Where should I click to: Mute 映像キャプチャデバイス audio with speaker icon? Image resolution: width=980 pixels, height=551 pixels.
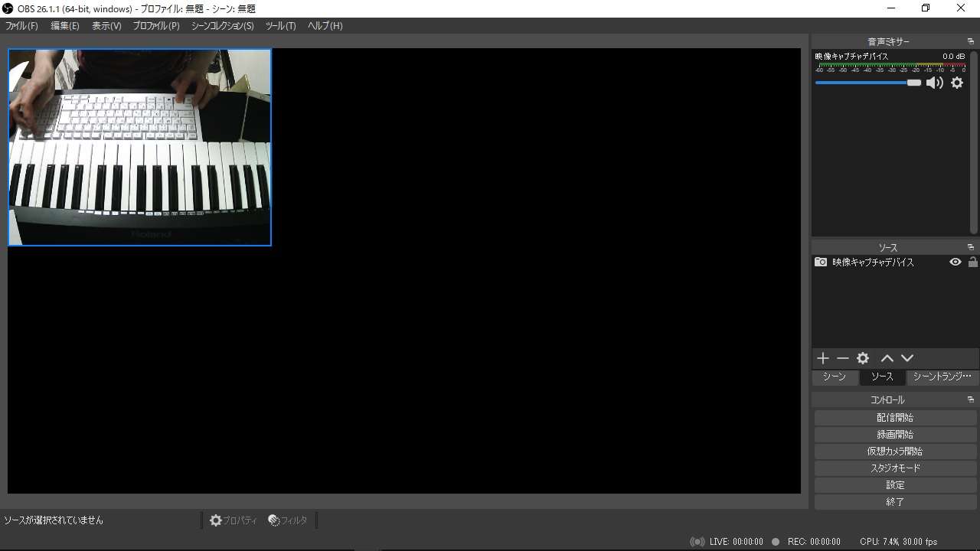pyautogui.click(x=934, y=83)
